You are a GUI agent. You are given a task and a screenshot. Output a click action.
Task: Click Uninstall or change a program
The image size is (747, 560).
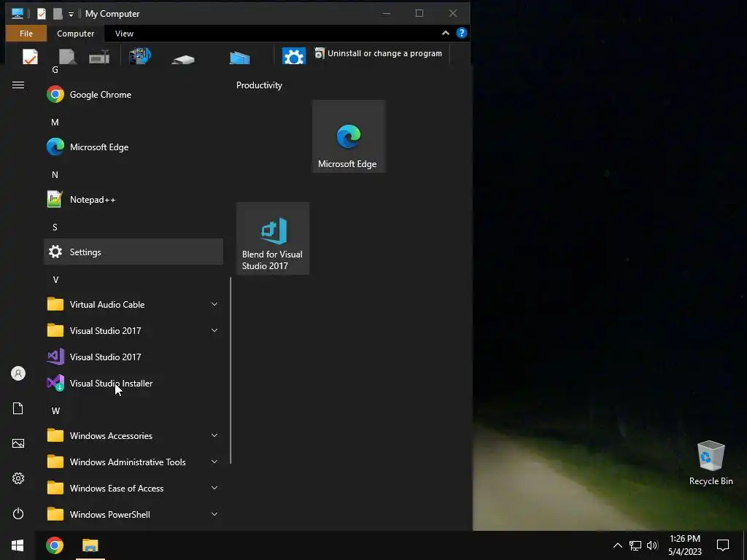[x=379, y=53]
